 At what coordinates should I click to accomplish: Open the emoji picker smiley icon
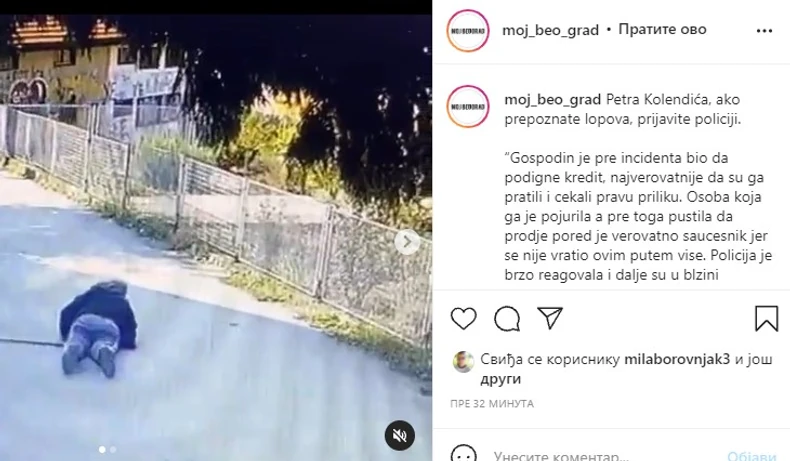tap(464, 454)
